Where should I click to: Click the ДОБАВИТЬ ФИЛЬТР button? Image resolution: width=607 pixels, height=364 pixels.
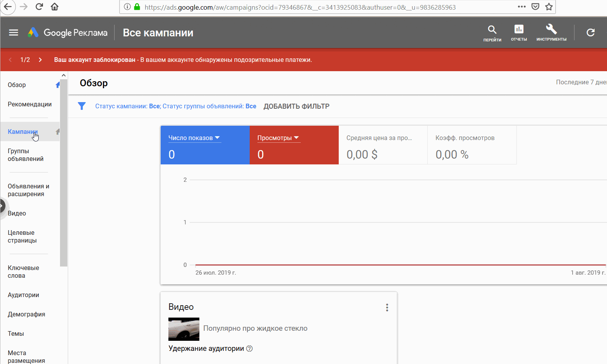297,106
